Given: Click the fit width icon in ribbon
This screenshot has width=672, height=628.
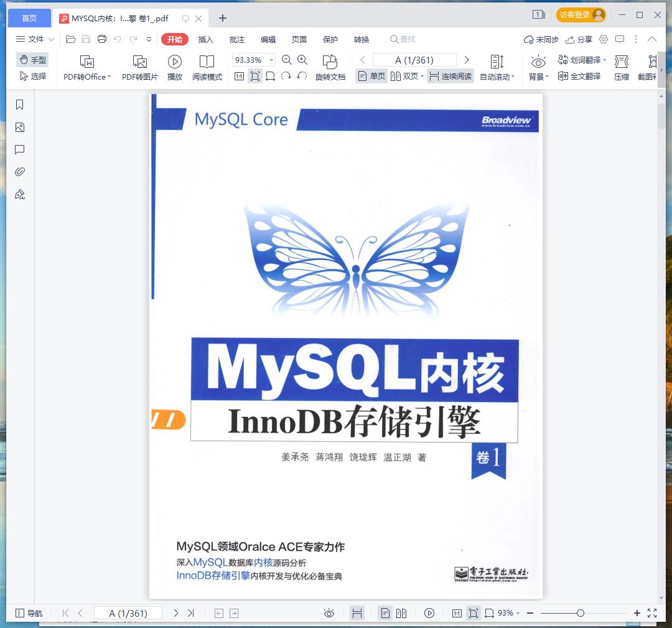Looking at the screenshot, I should pyautogui.click(x=271, y=77).
